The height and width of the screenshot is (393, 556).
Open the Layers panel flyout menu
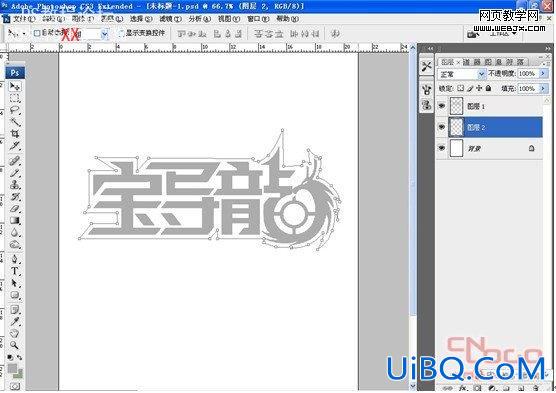coord(545,63)
